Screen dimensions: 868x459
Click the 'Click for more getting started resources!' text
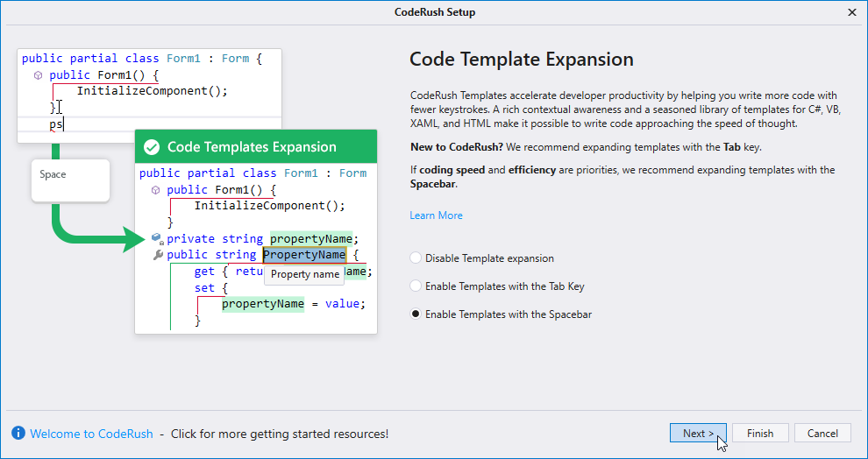point(280,434)
